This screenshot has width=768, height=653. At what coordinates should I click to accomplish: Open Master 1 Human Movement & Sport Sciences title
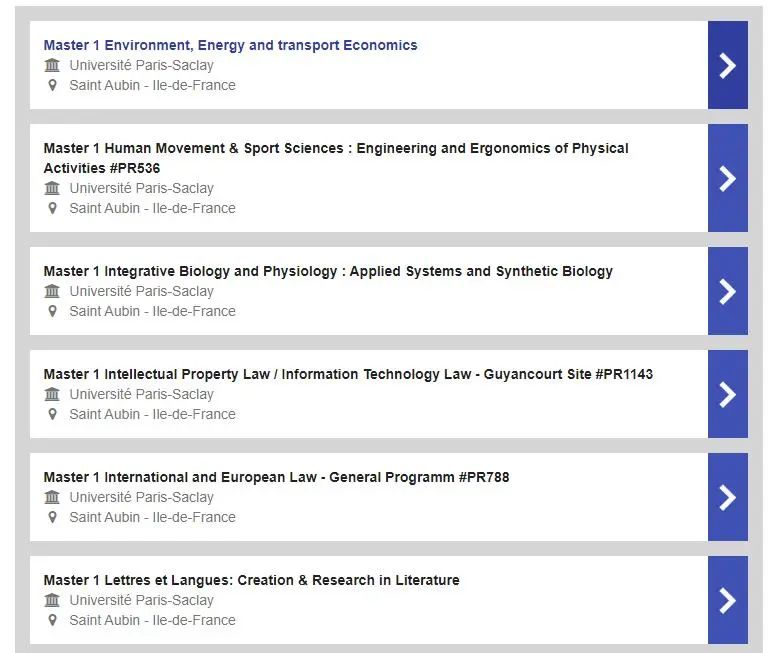(x=336, y=158)
